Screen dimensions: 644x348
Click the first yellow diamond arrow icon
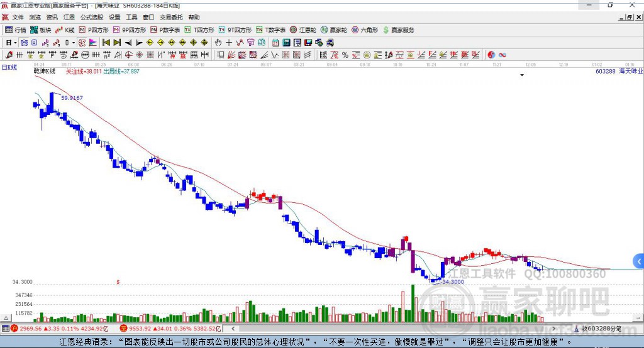click(x=150, y=43)
